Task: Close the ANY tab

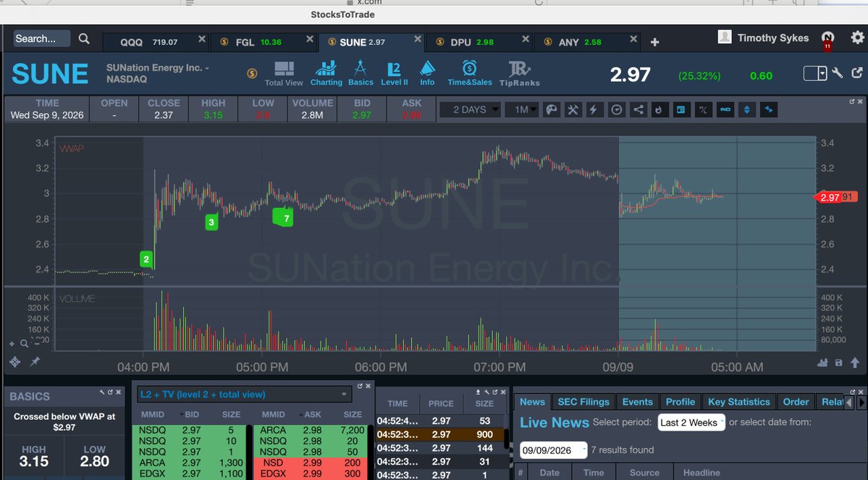Action: tap(633, 39)
